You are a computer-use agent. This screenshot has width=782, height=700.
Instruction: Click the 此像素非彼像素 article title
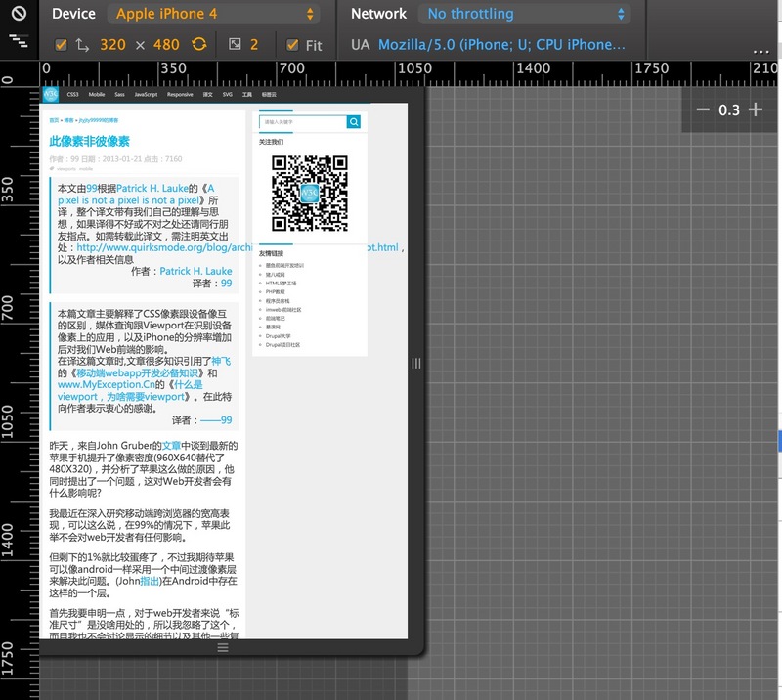[89, 142]
